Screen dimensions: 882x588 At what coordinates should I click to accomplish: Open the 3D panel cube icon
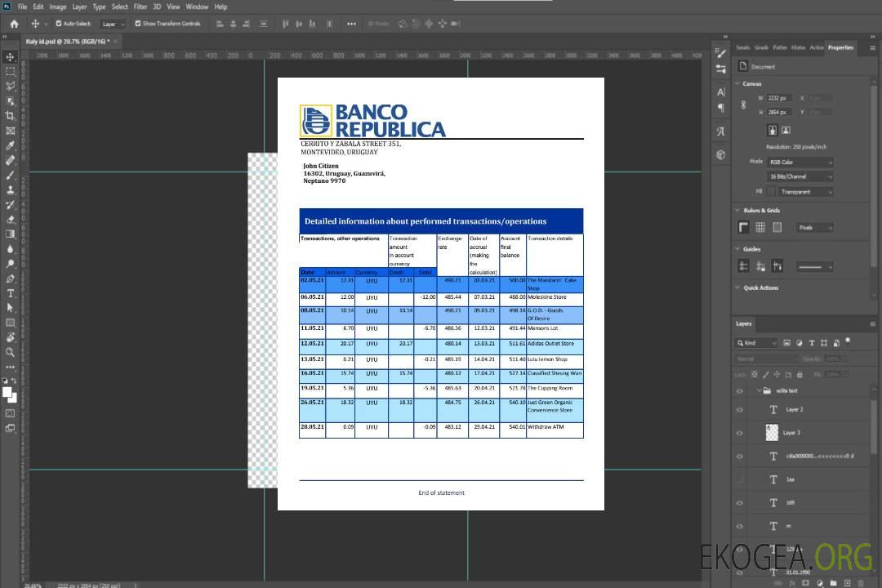click(720, 154)
